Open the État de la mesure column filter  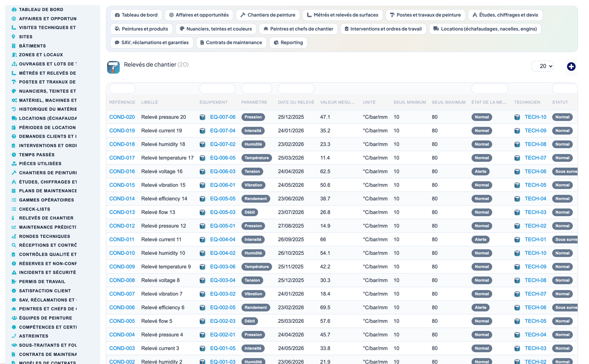(490, 88)
